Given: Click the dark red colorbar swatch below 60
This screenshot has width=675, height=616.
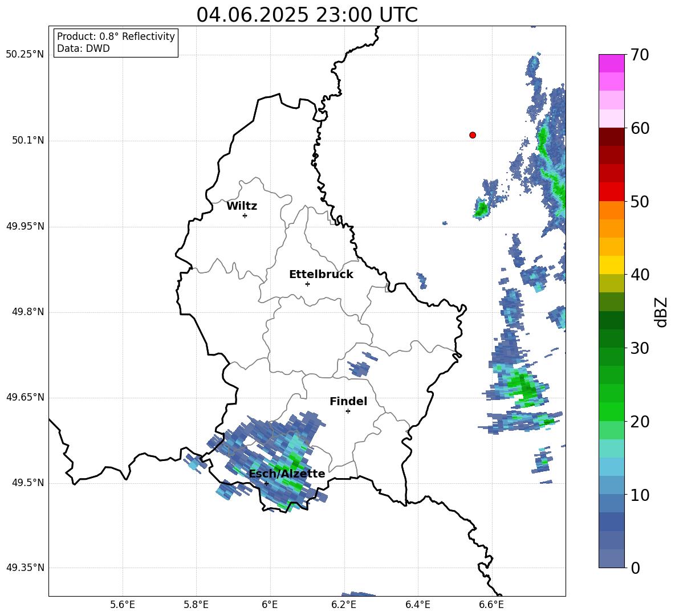Looking at the screenshot, I should tap(611, 137).
